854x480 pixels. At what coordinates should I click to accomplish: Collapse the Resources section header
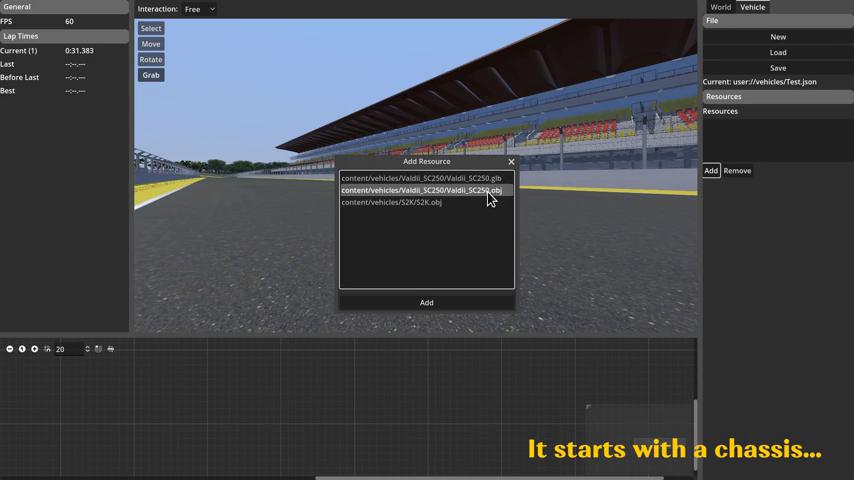(777, 97)
